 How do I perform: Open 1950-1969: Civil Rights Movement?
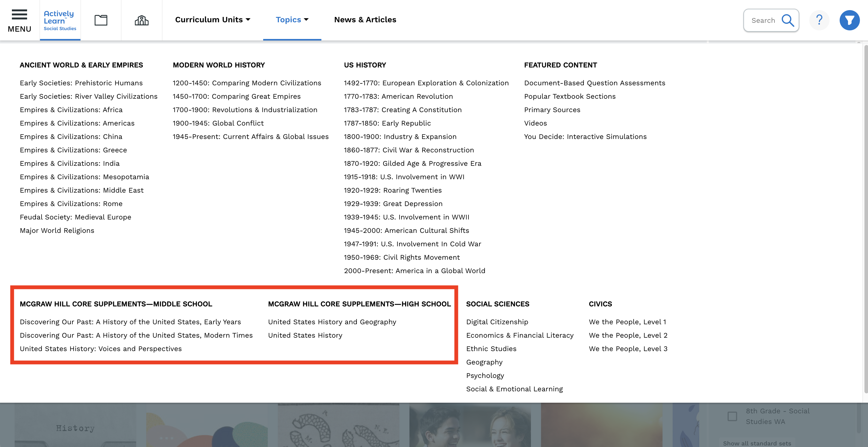[402, 258]
